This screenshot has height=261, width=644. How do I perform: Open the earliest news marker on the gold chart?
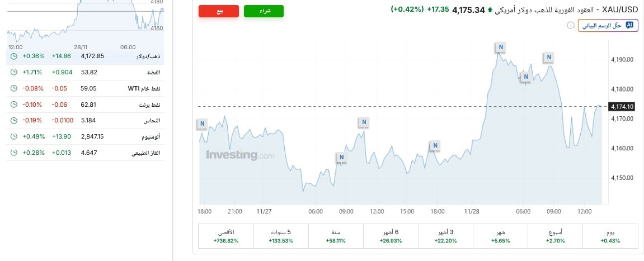[202, 124]
